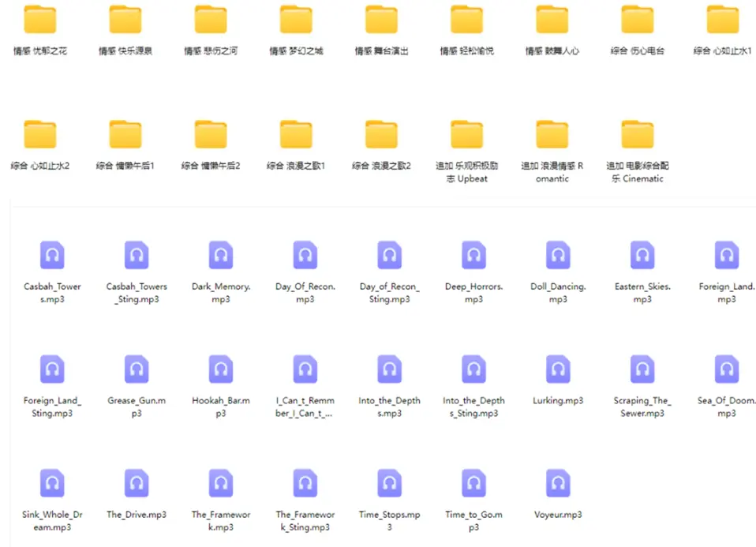Select the Voyeur.mp3 audio file
756x547 pixels.
(557, 482)
